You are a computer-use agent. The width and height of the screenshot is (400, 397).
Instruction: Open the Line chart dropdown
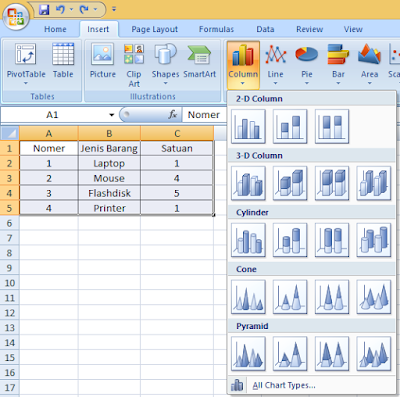[x=275, y=64]
